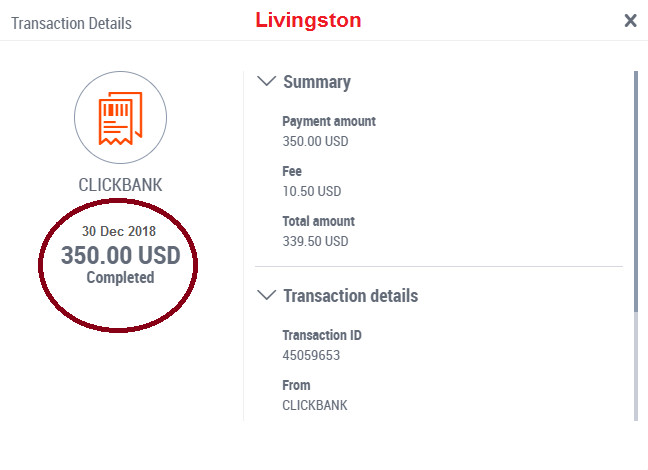Click the 350.00 USD payment amount value
Viewport: 648px width, 470px height.
pyautogui.click(x=315, y=141)
